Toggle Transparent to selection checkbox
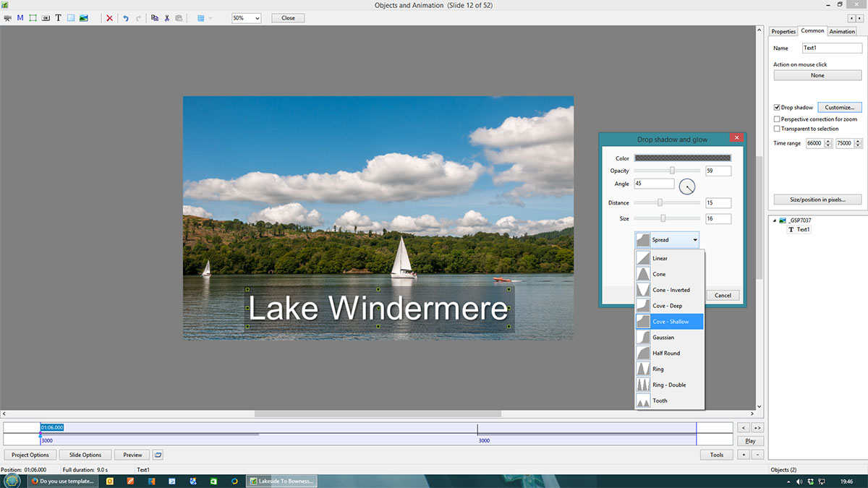 click(x=777, y=129)
